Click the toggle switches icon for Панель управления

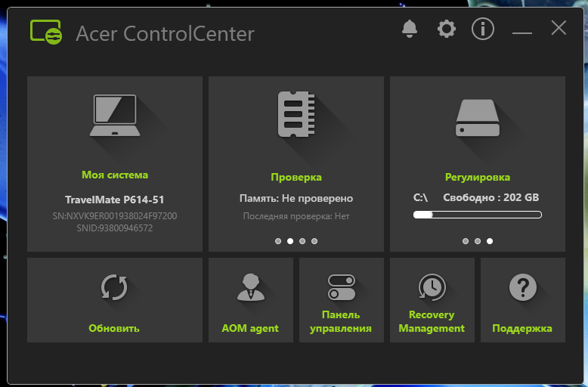click(342, 287)
